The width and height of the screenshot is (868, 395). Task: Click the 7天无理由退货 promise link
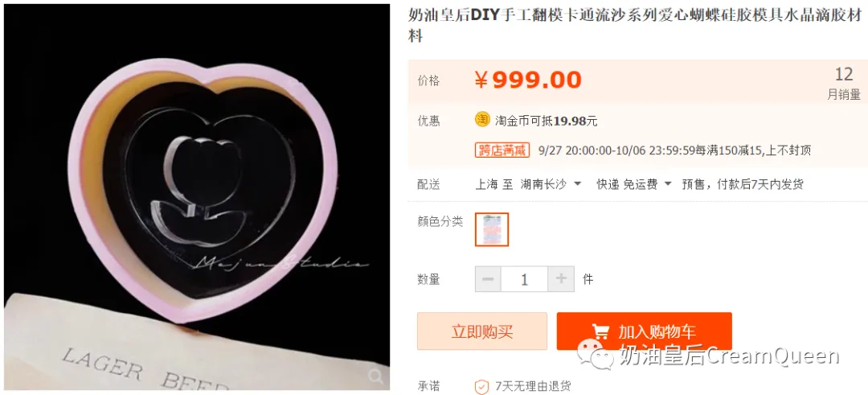point(533,386)
